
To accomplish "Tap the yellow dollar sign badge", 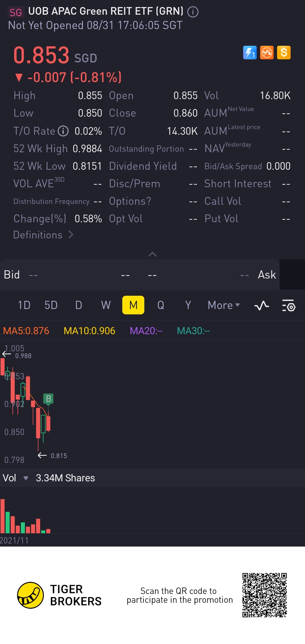I will point(284,53).
